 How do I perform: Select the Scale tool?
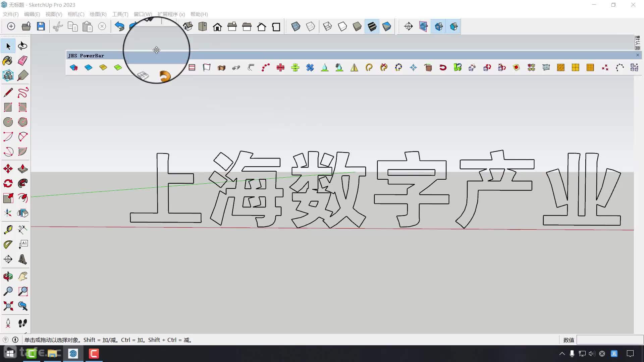click(x=8, y=198)
